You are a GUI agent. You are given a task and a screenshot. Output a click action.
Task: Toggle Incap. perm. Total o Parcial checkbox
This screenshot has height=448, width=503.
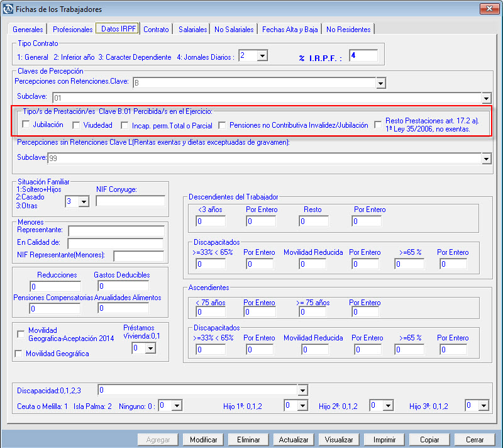(x=124, y=125)
